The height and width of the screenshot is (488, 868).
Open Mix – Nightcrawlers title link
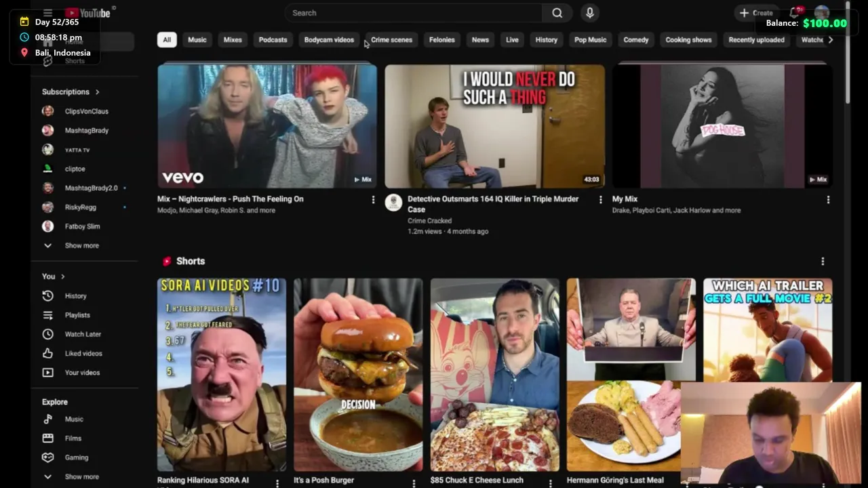(231, 199)
